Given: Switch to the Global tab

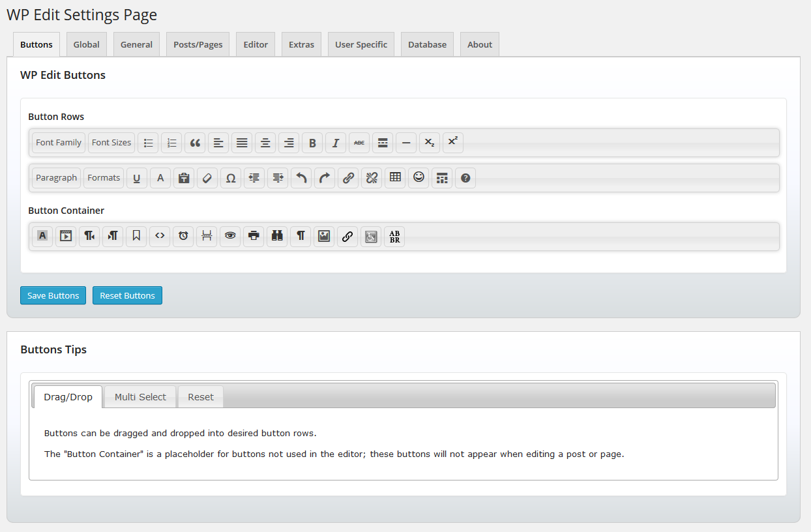Looking at the screenshot, I should (87, 44).
